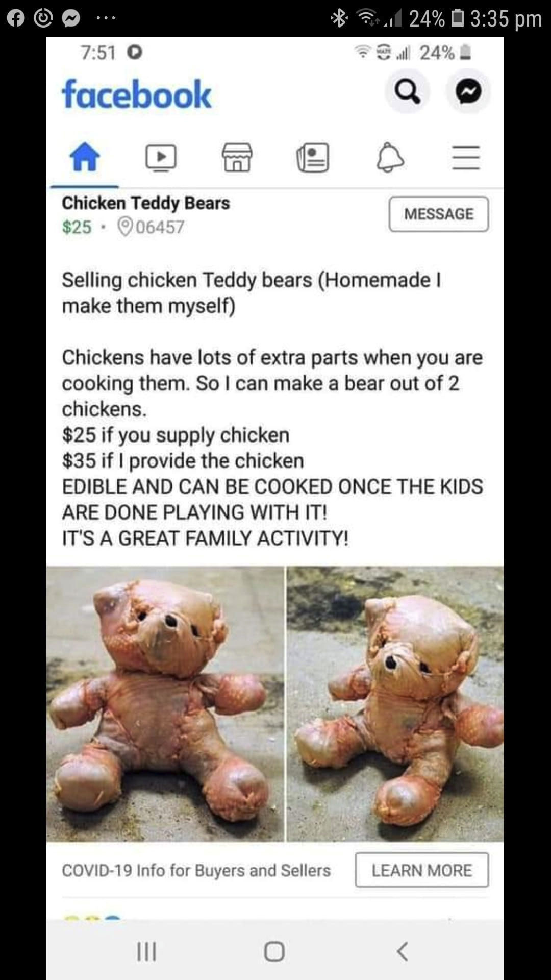Click the facebook logo wordmark
Screen dimensions: 551x980
point(136,94)
